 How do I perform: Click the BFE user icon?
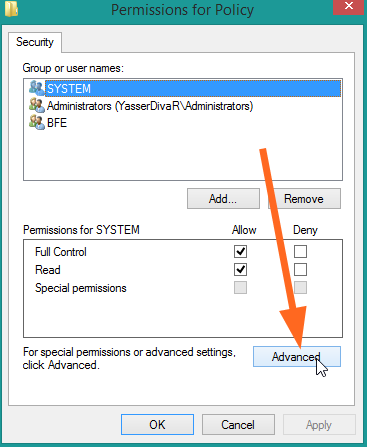(x=36, y=123)
